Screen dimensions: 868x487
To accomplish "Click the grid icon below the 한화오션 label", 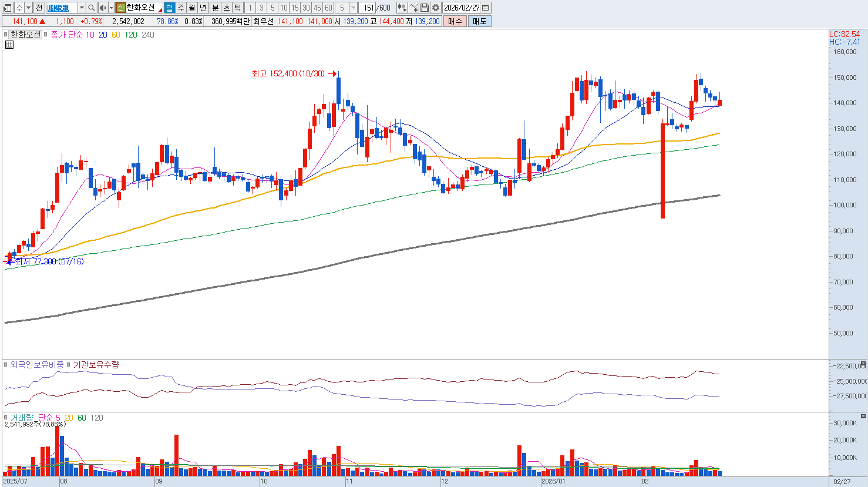I will [x=9, y=45].
